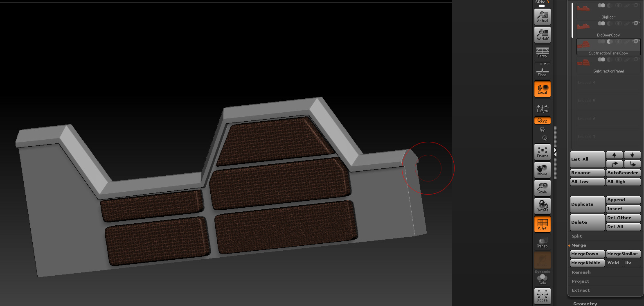Toggle the Floor grid button

pos(542,70)
